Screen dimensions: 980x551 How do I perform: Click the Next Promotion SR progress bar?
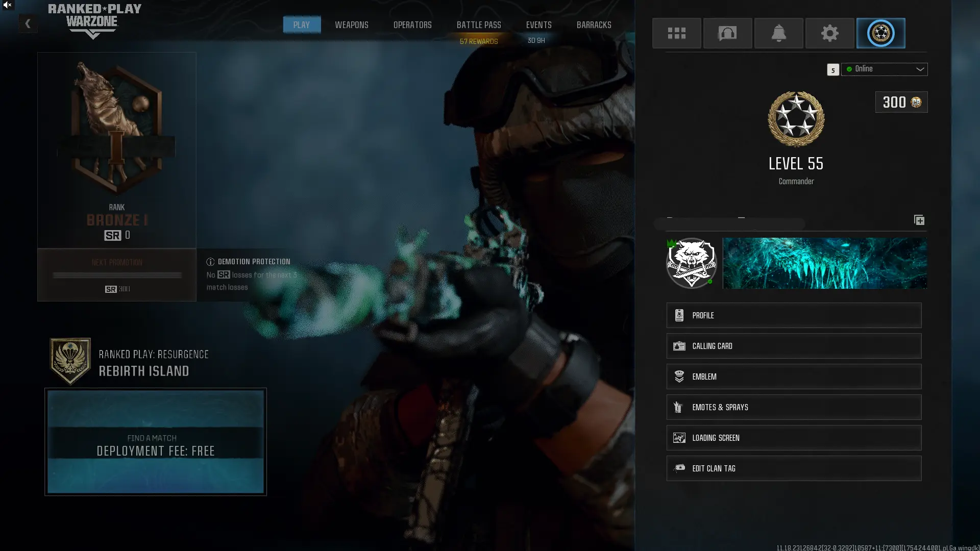(117, 275)
